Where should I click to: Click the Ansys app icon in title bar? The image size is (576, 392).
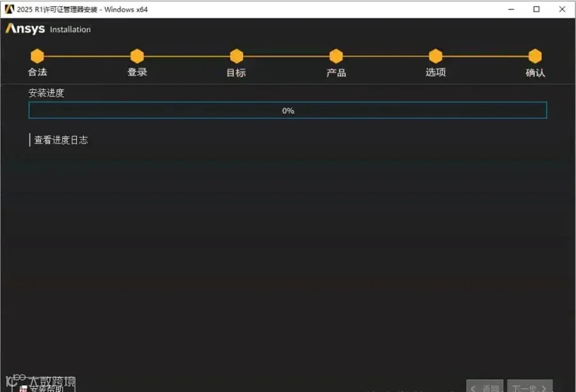coord(9,9)
